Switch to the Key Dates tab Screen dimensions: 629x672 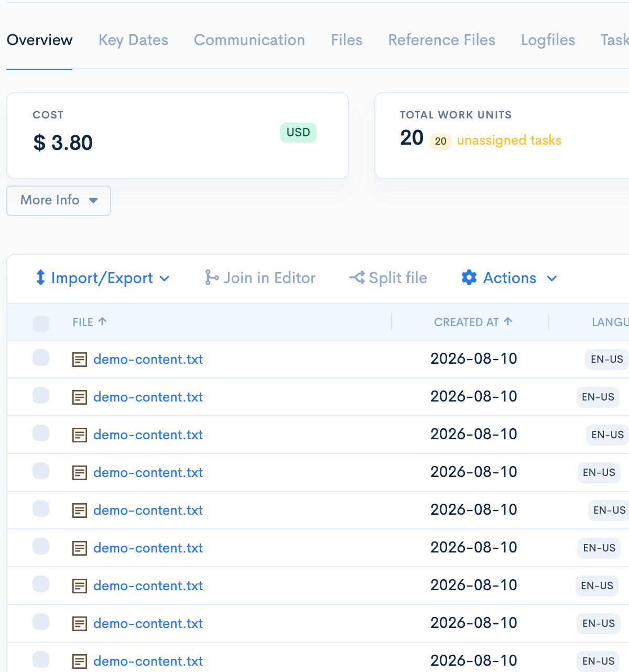point(133,40)
